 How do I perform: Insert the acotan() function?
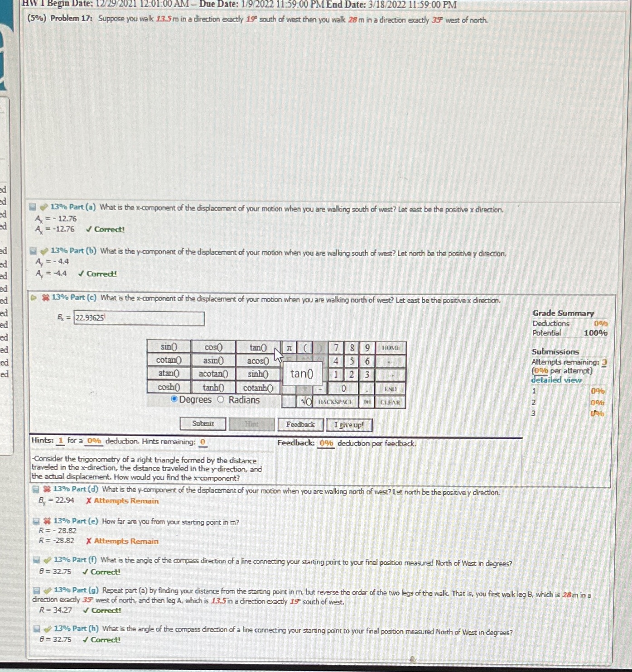(x=213, y=374)
